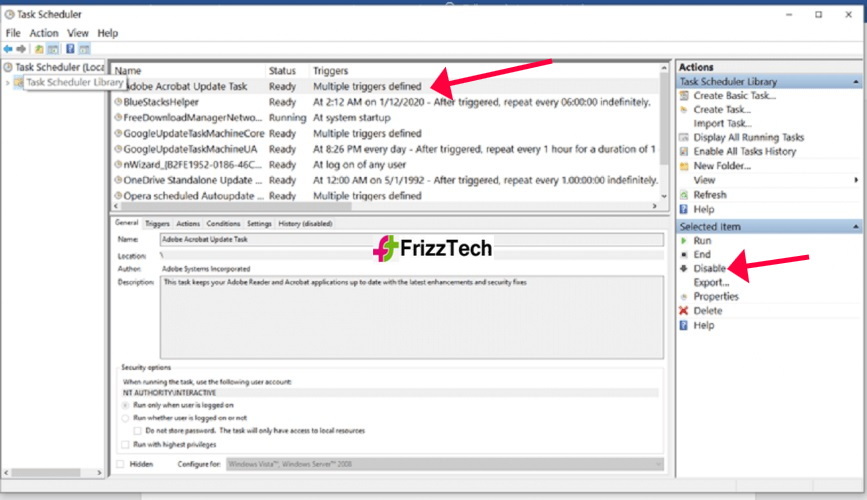This screenshot has height=500, width=867.
Task: Click the Show/Hide Action Pane toolbar icon
Action: pos(84,49)
